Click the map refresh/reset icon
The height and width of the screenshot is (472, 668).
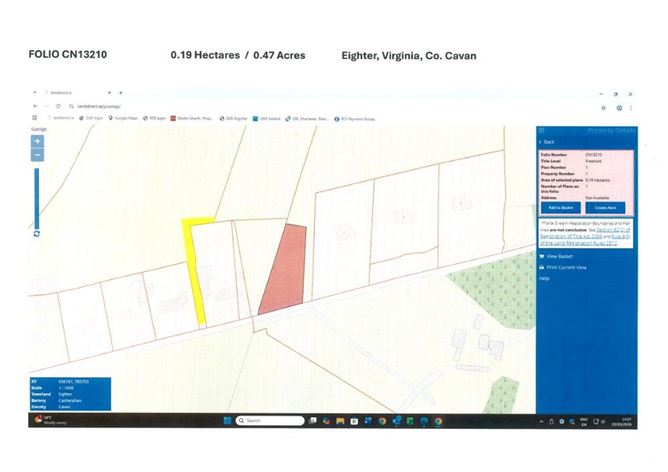(37, 233)
